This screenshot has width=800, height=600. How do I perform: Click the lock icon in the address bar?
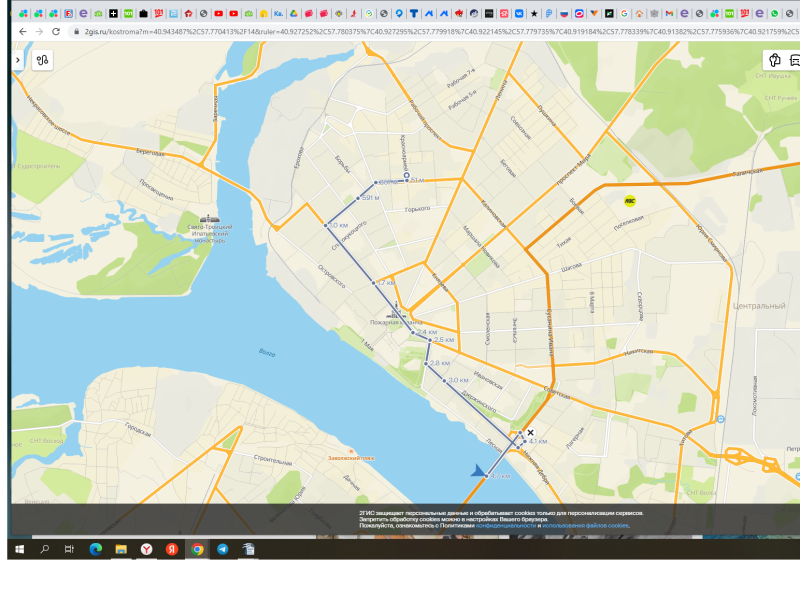[x=77, y=32]
